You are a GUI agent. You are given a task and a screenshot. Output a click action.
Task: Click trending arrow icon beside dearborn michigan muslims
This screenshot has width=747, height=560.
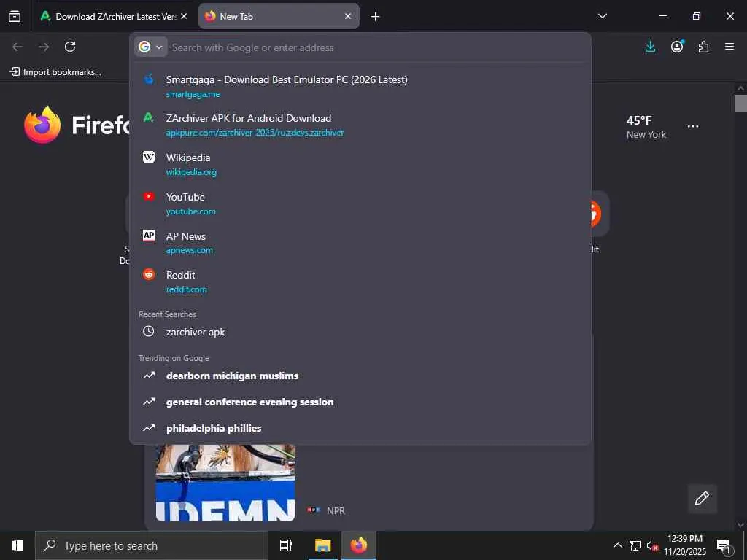coord(149,376)
